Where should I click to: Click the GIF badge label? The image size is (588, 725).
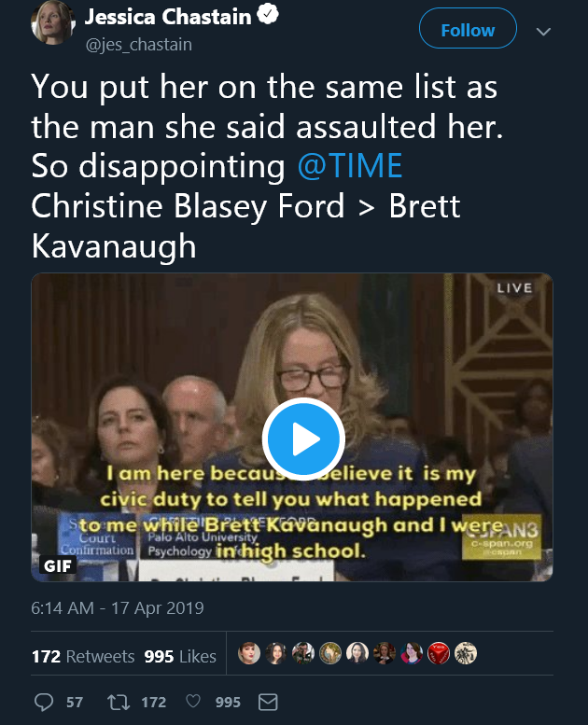(60, 565)
